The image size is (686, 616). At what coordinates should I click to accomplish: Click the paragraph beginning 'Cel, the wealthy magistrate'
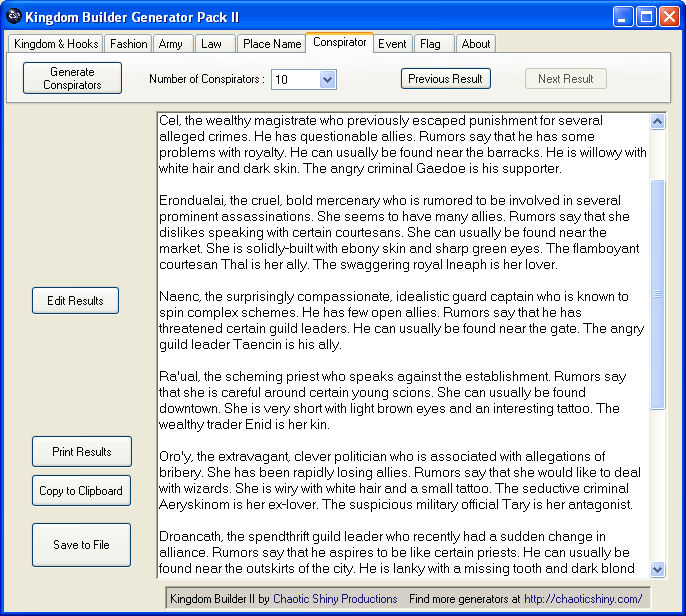point(402,144)
